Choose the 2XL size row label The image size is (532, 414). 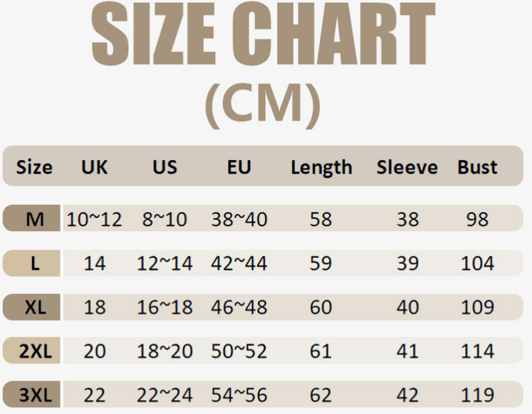click(x=35, y=351)
